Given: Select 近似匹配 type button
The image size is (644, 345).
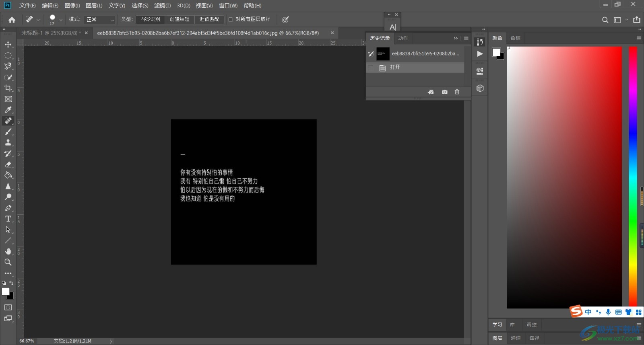Looking at the screenshot, I should (209, 19).
